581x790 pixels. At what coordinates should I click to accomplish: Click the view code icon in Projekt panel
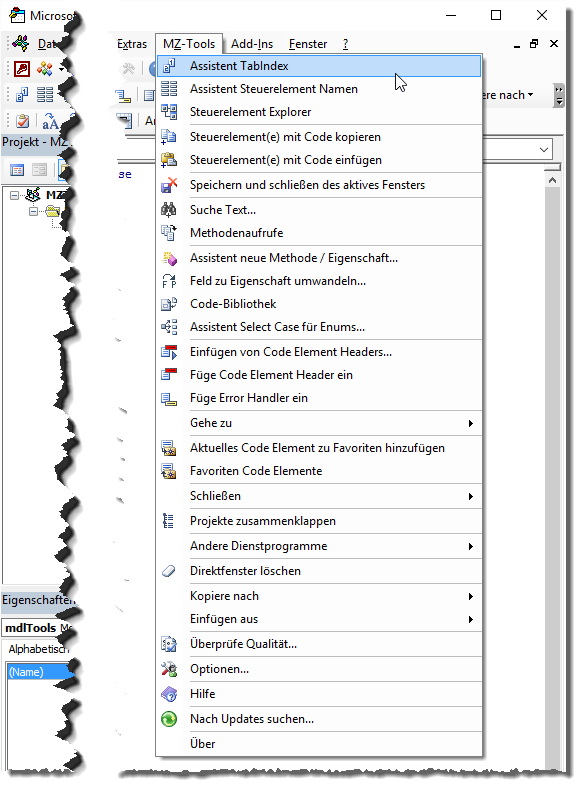point(17,170)
